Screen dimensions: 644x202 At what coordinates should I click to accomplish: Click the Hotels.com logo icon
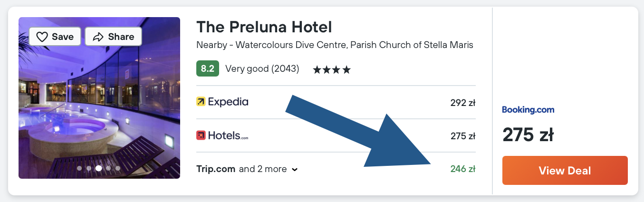pos(201,135)
